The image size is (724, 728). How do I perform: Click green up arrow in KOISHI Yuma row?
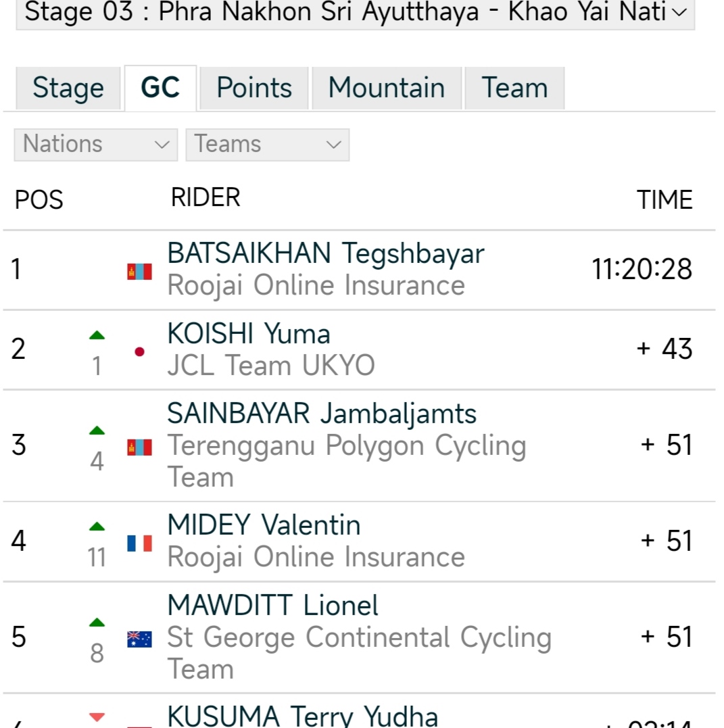[97, 335]
